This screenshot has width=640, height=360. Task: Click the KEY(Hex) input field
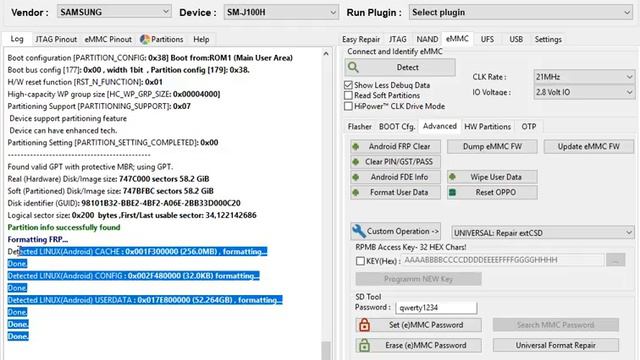503,260
